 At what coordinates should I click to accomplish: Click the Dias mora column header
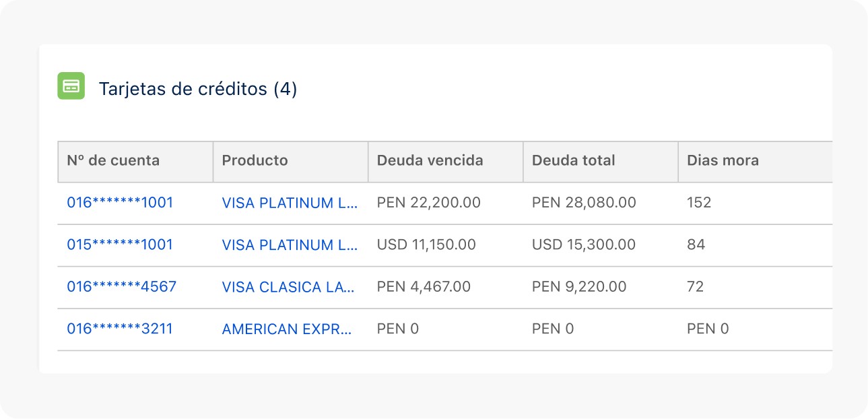click(723, 160)
